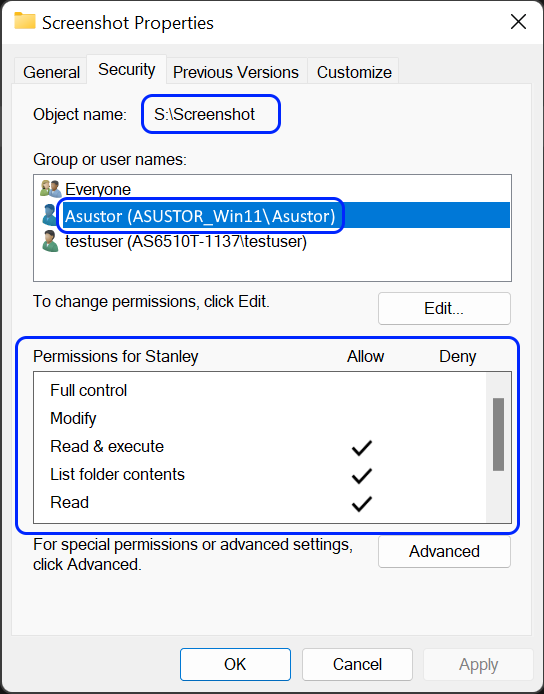Click the Read & execute allow checkmark
This screenshot has height=694, width=544.
[361, 447]
